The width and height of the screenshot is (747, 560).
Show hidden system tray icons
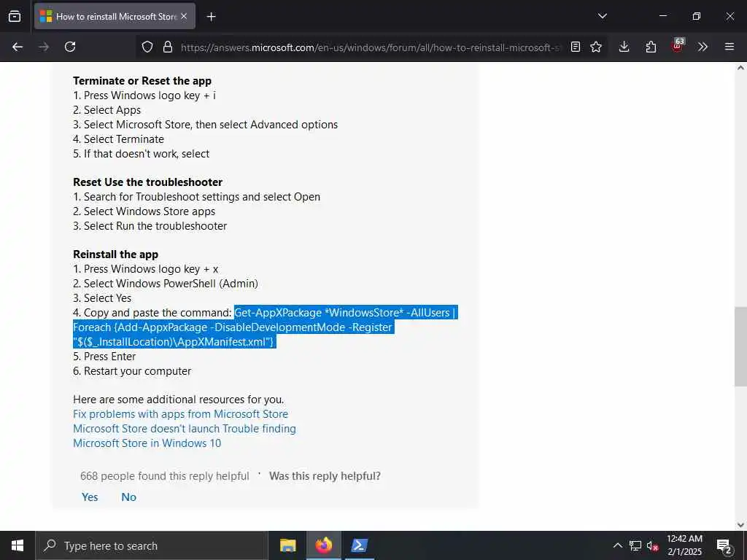[x=617, y=545]
